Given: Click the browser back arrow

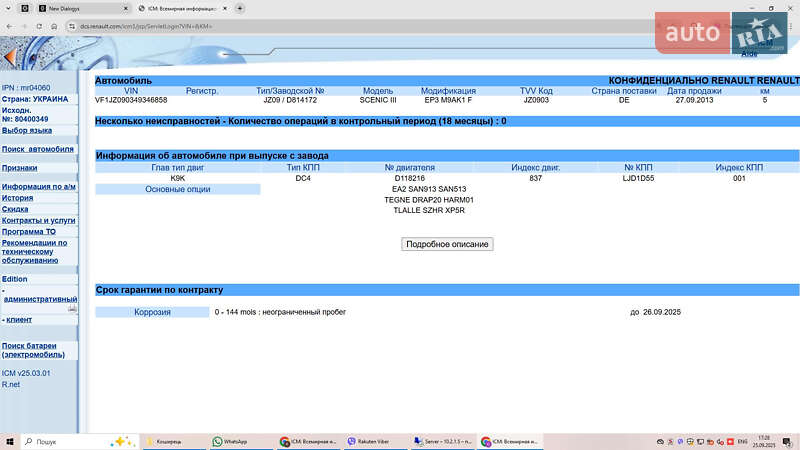Looking at the screenshot, I should pos(8,23).
